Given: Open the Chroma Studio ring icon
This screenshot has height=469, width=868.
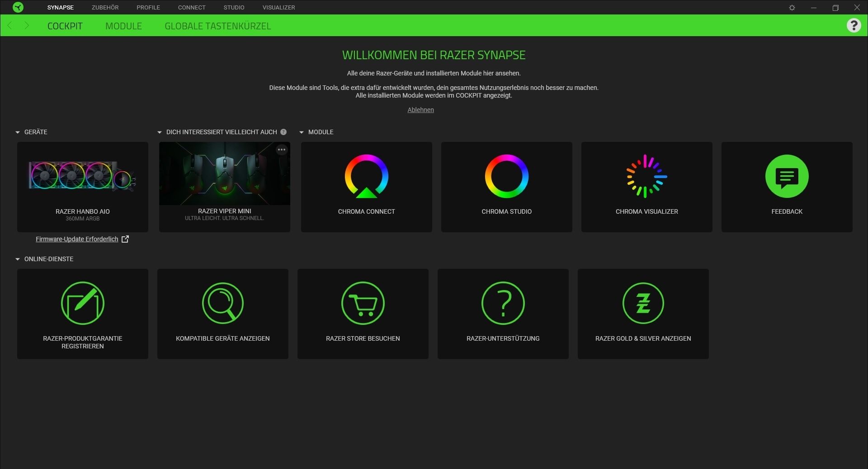Looking at the screenshot, I should [x=507, y=176].
